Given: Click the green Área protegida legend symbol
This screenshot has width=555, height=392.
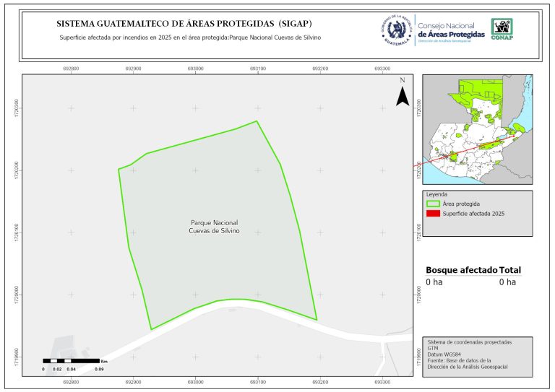Looking at the screenshot, I should pos(432,204).
